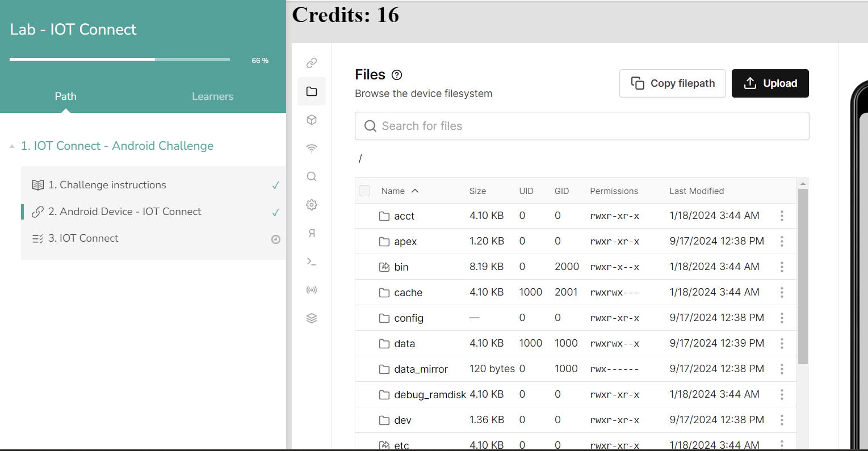Click the link icon in the sidebar
868x451 pixels.
pyautogui.click(x=312, y=63)
